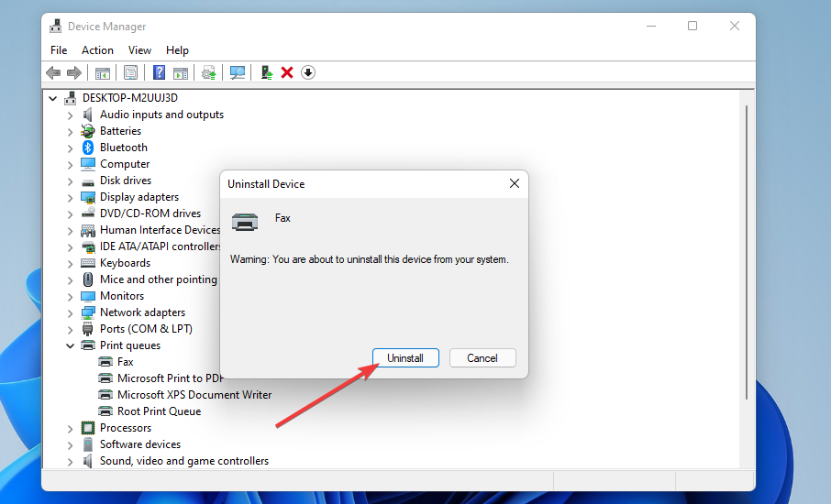Select Fax under Print queues

[125, 362]
